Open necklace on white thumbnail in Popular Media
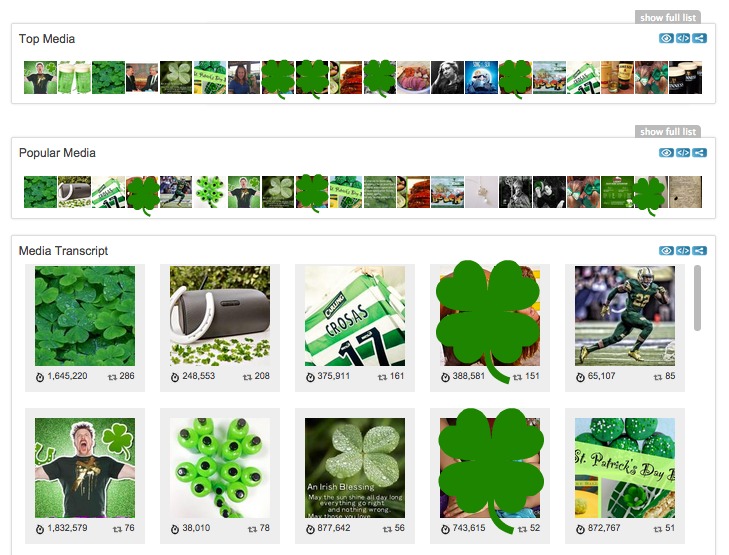The height and width of the screenshot is (555, 729). 481,192
